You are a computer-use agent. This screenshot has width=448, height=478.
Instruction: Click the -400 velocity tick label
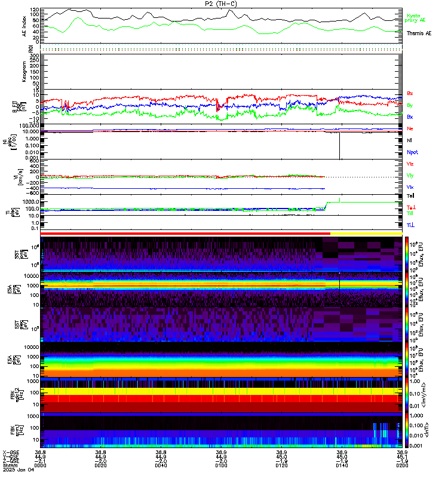coord(33,188)
